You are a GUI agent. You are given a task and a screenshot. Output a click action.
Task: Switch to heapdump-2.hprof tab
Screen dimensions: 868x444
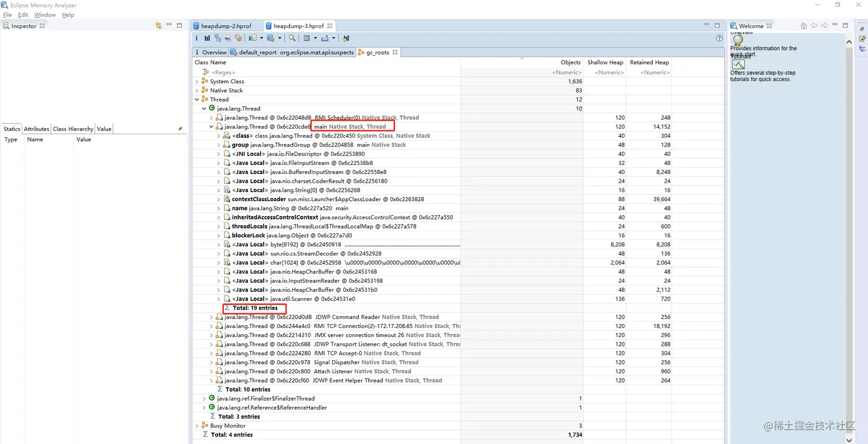click(226, 26)
